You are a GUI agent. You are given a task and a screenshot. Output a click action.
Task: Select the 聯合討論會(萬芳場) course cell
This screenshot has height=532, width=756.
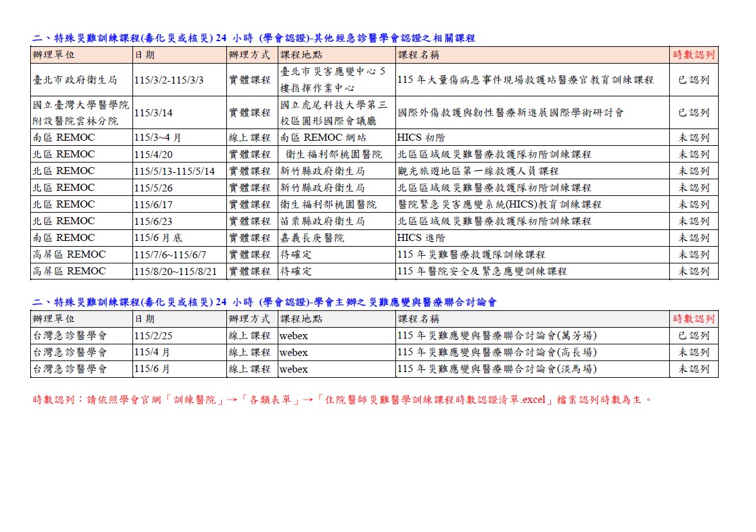496,335
